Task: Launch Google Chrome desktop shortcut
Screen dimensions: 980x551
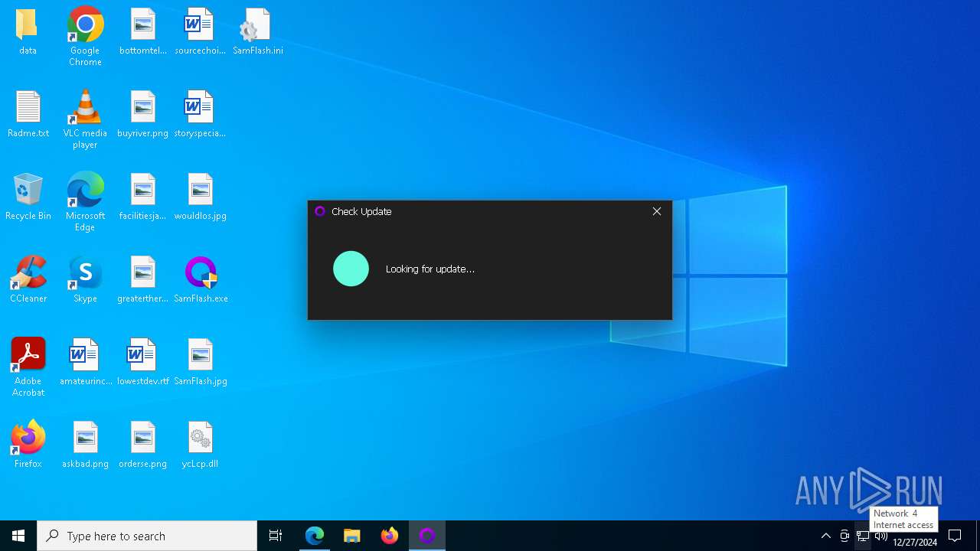Action: coord(85,36)
